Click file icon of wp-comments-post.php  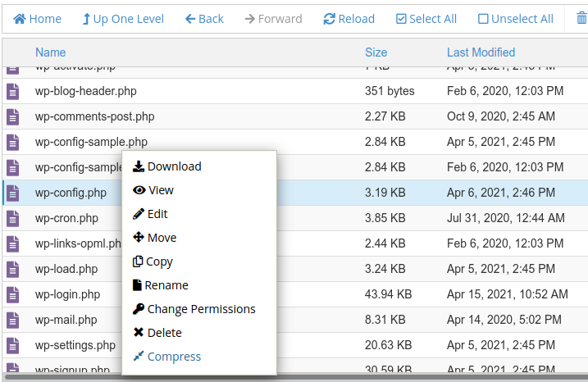click(x=13, y=116)
